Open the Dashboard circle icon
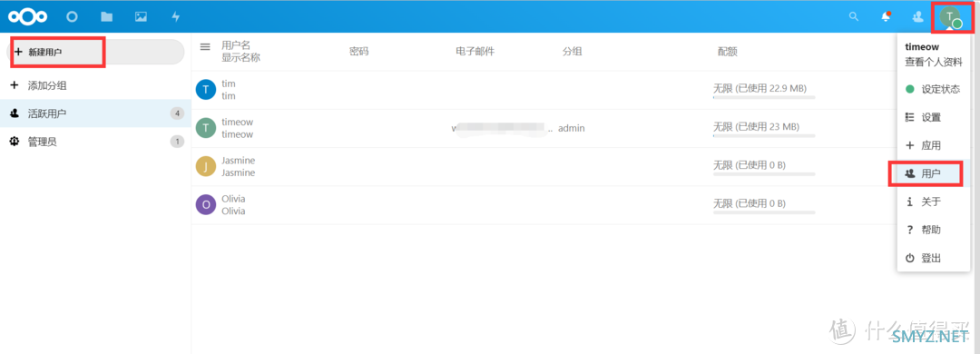The width and height of the screenshot is (980, 354). click(72, 17)
